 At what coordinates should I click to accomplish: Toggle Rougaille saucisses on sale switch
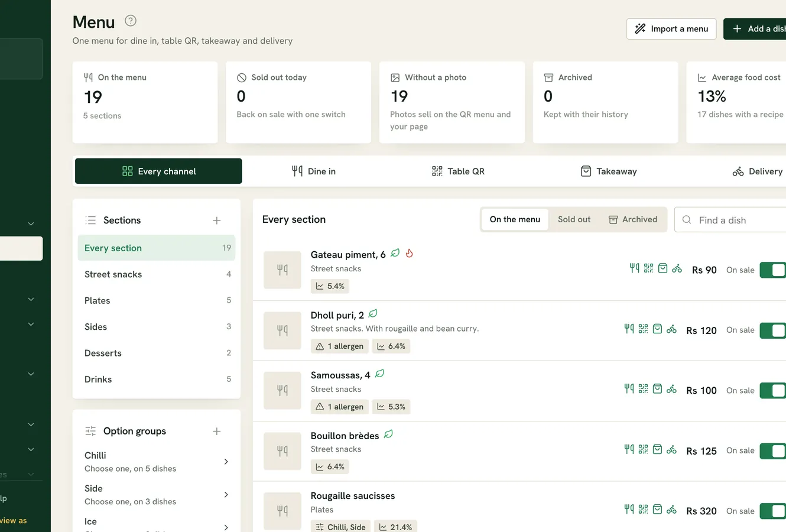pyautogui.click(x=772, y=511)
